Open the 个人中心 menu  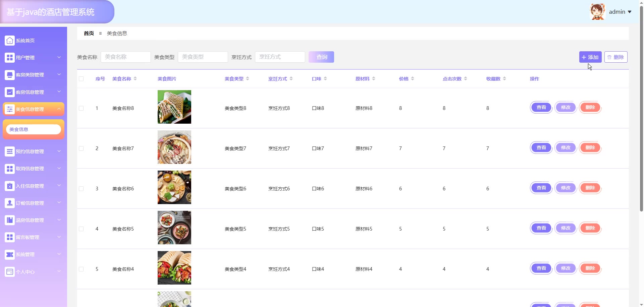pyautogui.click(x=34, y=272)
